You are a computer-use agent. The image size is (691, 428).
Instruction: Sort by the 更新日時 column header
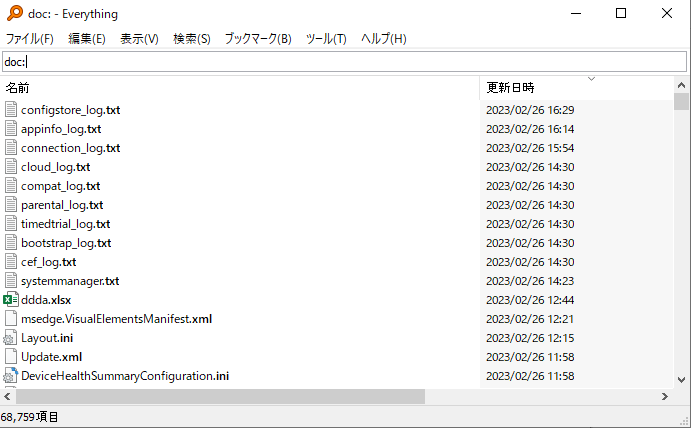[577, 88]
